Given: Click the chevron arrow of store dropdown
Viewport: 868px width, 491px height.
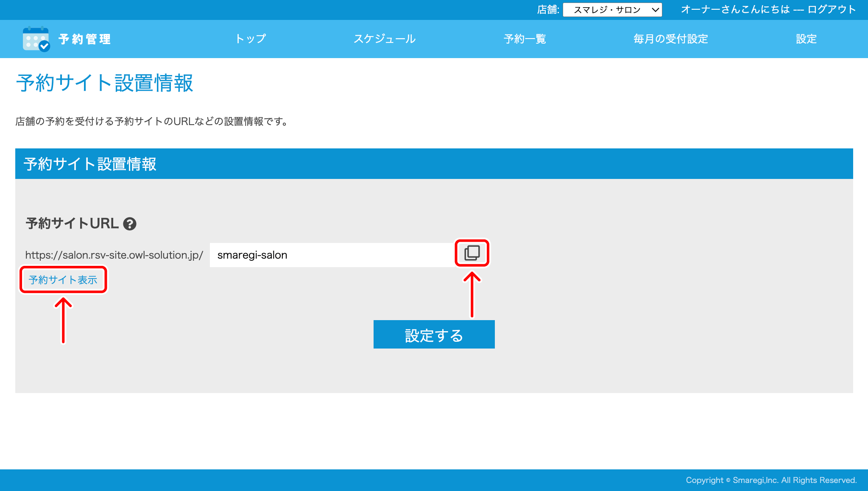Looking at the screenshot, I should click(x=655, y=10).
